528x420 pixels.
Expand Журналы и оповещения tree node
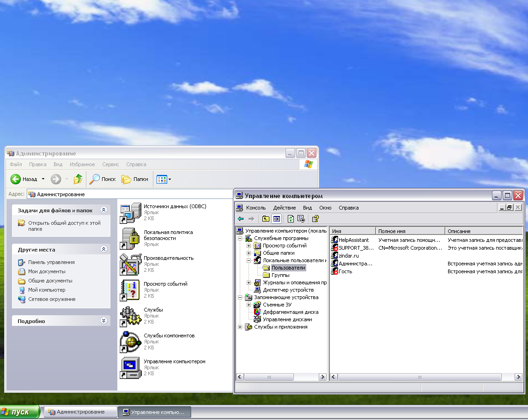[x=249, y=282]
